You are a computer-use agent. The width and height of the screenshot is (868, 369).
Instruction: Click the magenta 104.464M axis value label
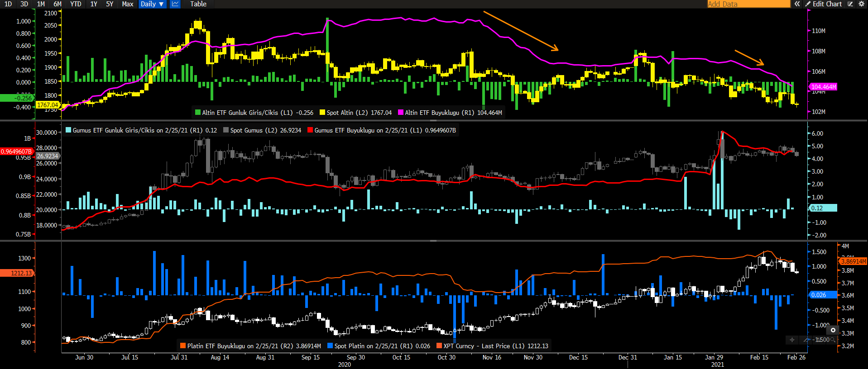[824, 87]
